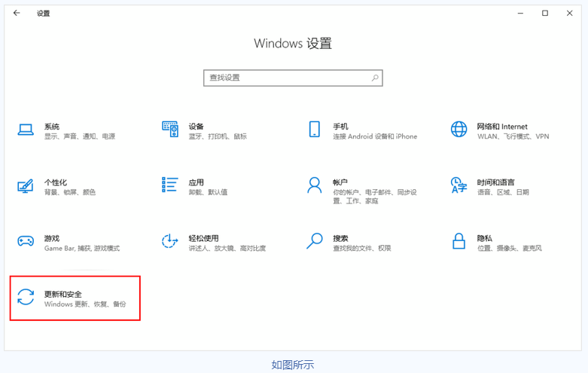Open the Personalization paintbrush icon

26,186
